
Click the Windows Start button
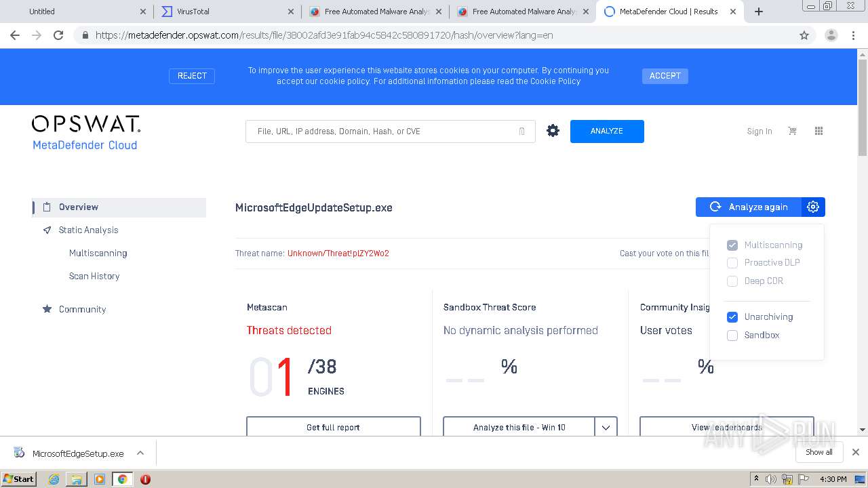[19, 479]
